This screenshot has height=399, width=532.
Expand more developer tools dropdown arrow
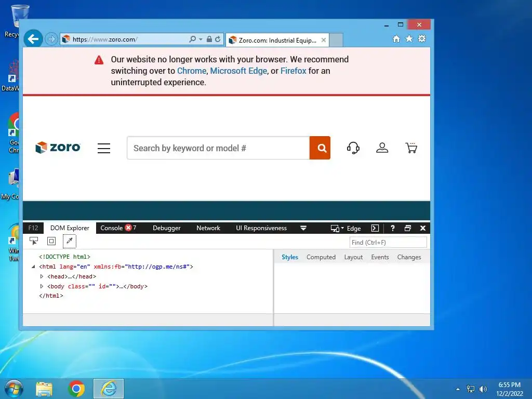click(303, 229)
